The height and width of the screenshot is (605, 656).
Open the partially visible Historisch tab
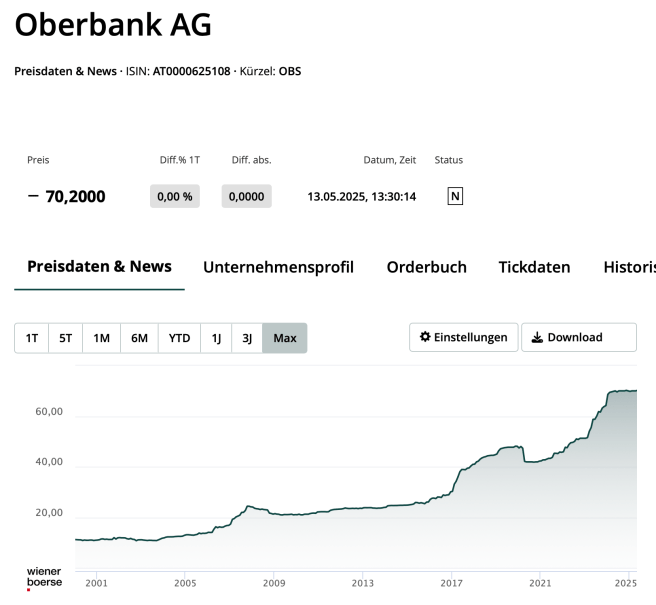[629, 268]
